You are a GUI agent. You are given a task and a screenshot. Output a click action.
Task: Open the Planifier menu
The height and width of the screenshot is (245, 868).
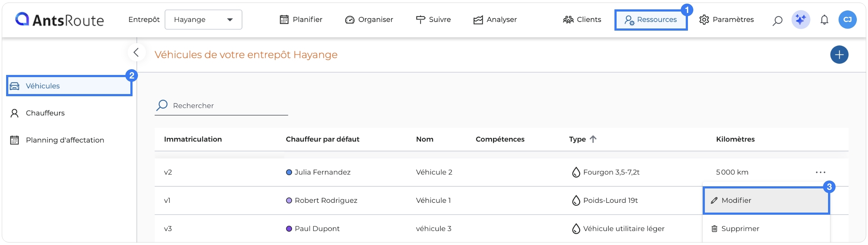(x=301, y=19)
